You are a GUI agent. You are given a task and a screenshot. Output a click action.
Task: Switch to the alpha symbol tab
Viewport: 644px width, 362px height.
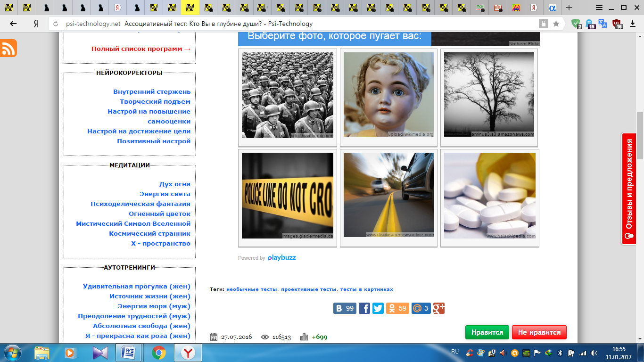coord(552,8)
